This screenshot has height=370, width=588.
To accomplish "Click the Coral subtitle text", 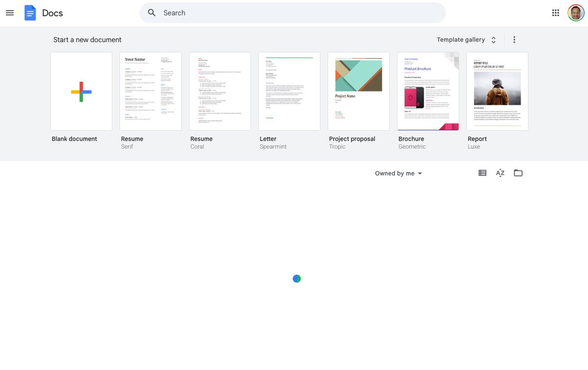I will click(197, 147).
